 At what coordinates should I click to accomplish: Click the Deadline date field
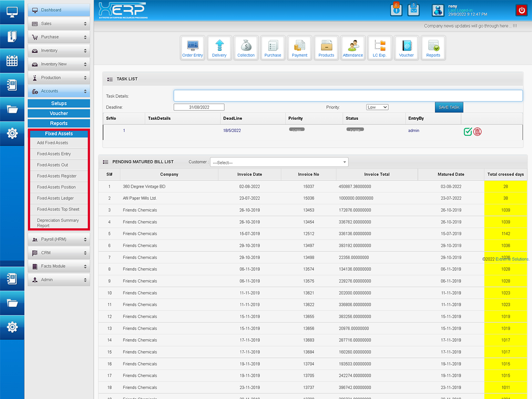coord(199,107)
